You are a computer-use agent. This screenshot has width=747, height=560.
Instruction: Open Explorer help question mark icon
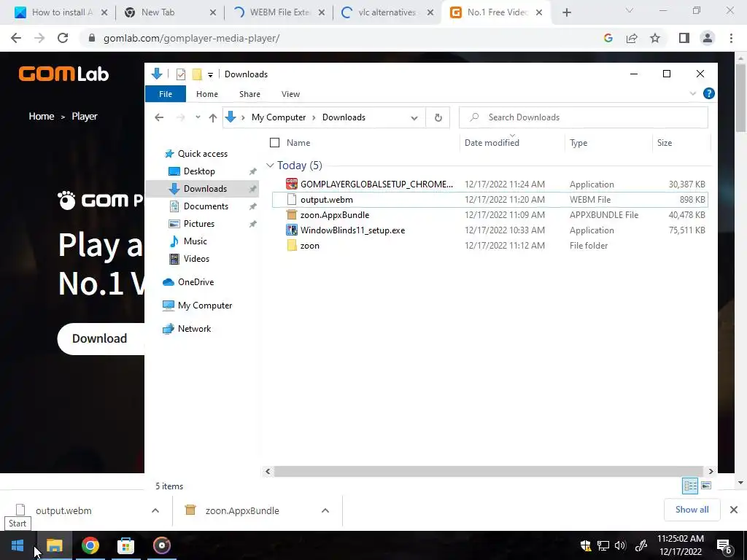coord(708,94)
